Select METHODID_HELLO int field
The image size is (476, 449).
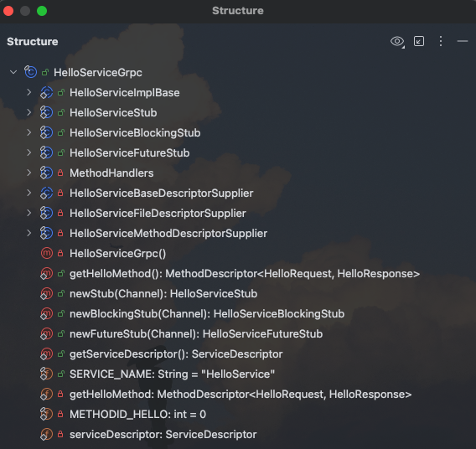tap(137, 414)
